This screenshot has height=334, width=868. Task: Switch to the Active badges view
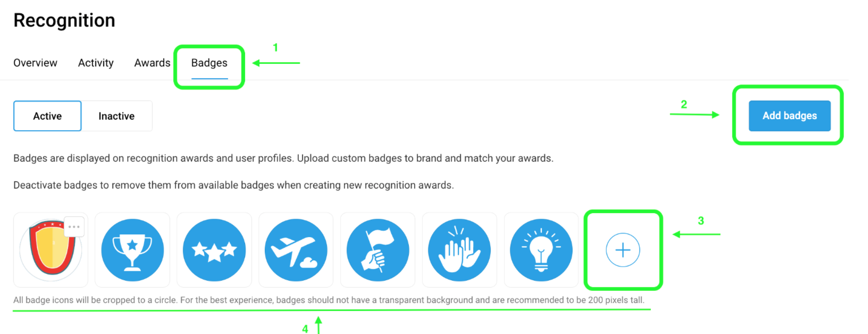(47, 116)
